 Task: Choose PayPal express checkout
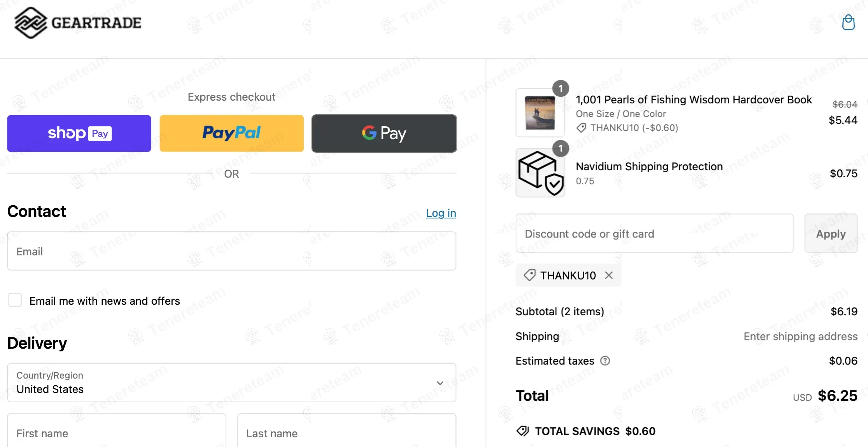231,133
